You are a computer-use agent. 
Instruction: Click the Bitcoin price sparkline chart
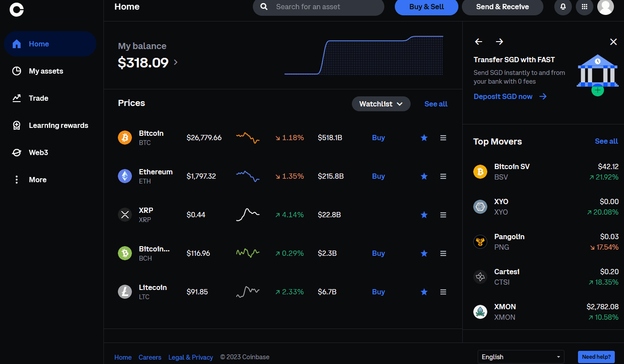coord(248,138)
